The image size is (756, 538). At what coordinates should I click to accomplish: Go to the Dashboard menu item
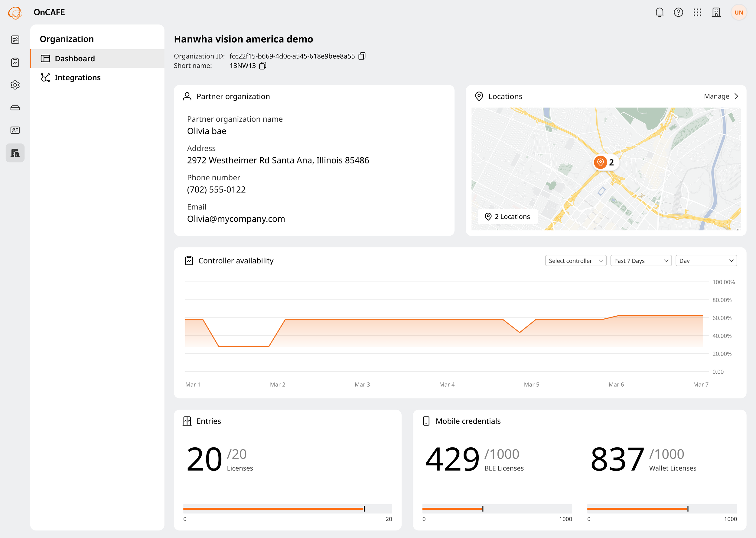point(97,59)
